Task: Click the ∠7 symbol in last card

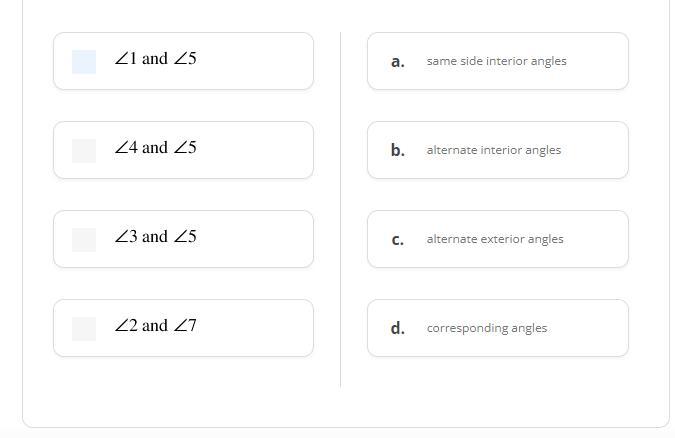Action: click(185, 326)
